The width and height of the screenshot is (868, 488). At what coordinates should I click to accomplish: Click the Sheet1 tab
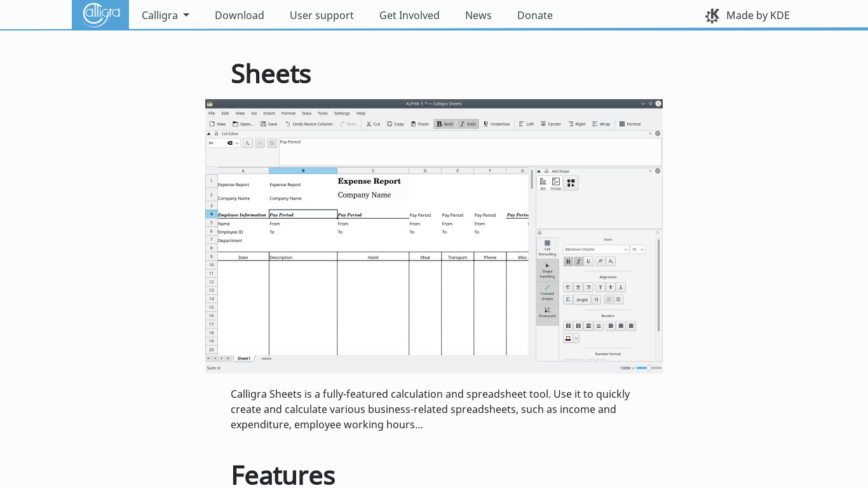(244, 358)
